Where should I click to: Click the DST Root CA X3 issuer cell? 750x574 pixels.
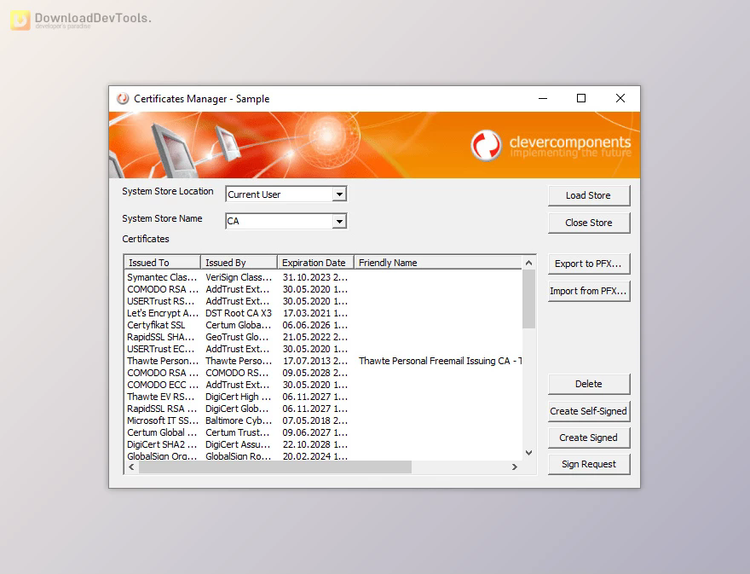pyautogui.click(x=238, y=313)
